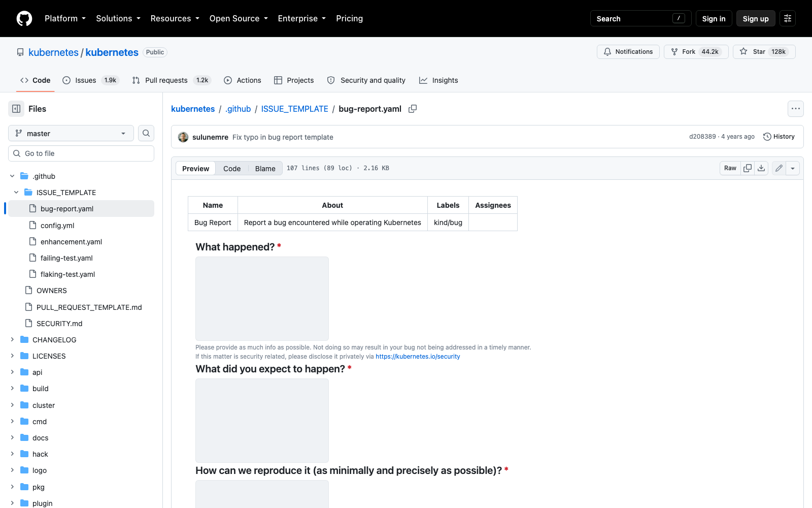Image resolution: width=812 pixels, height=508 pixels.
Task: Open edit options dropdown arrow beside pencil
Action: pos(793,168)
